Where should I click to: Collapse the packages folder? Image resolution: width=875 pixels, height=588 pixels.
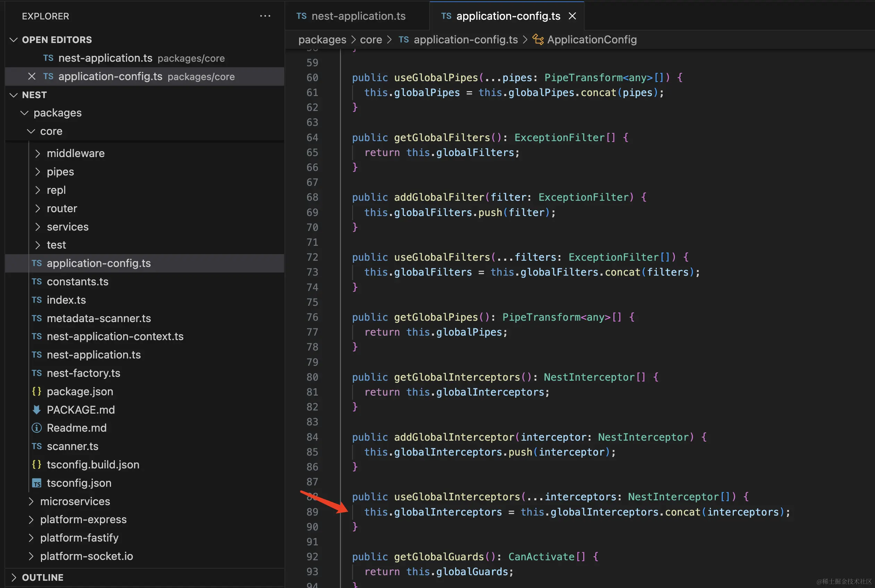pyautogui.click(x=25, y=113)
